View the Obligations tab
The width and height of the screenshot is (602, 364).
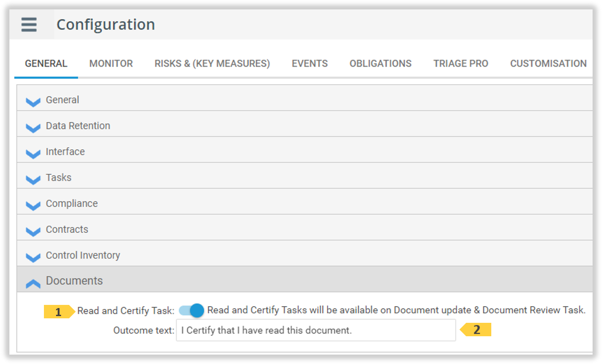(380, 64)
